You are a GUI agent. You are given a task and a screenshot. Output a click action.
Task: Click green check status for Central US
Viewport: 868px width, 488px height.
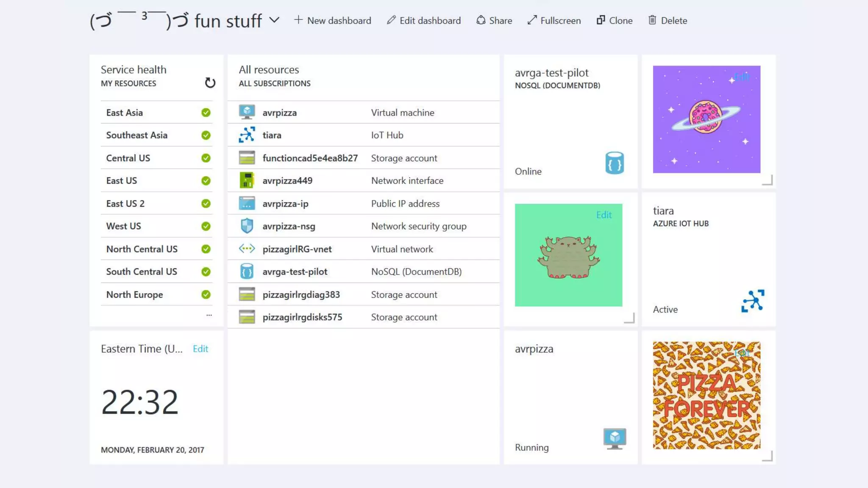click(206, 158)
